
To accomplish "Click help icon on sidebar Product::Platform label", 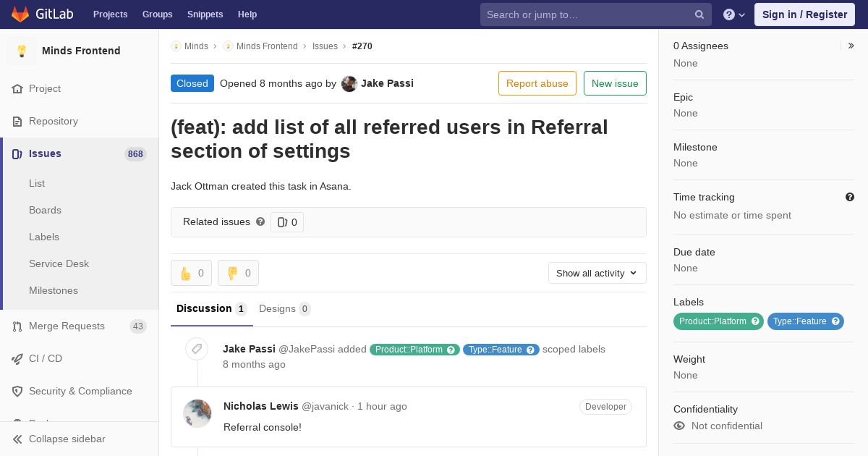I will point(755,321).
